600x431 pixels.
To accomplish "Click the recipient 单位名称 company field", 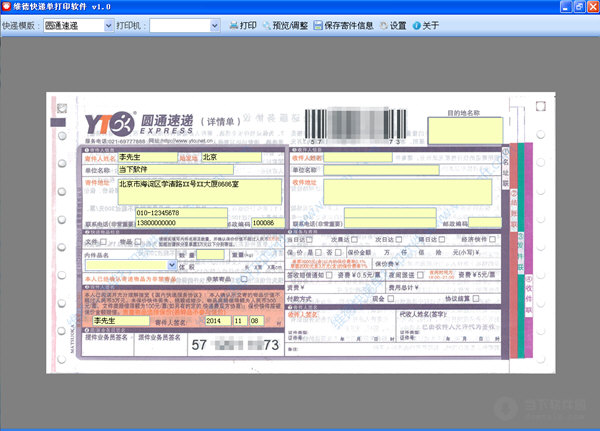I will click(381, 170).
